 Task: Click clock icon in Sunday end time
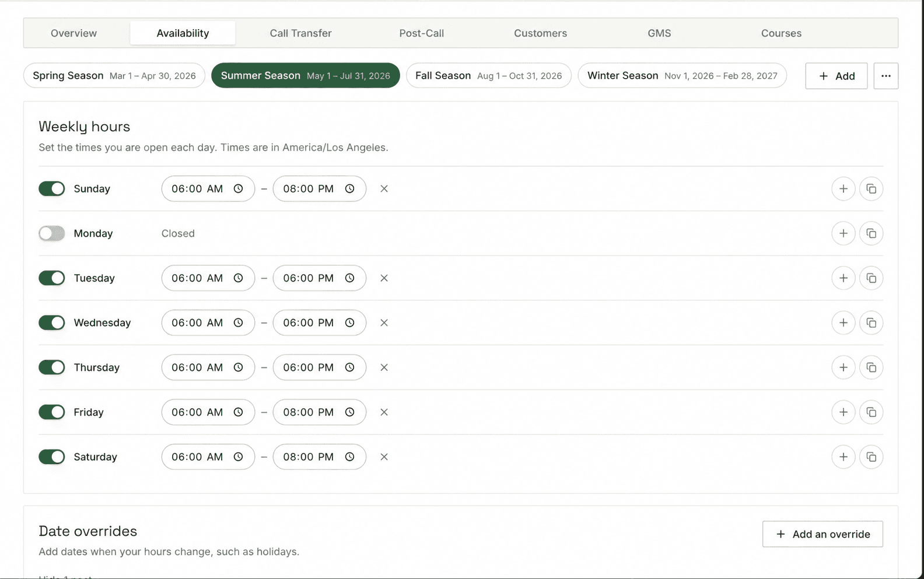pos(349,189)
